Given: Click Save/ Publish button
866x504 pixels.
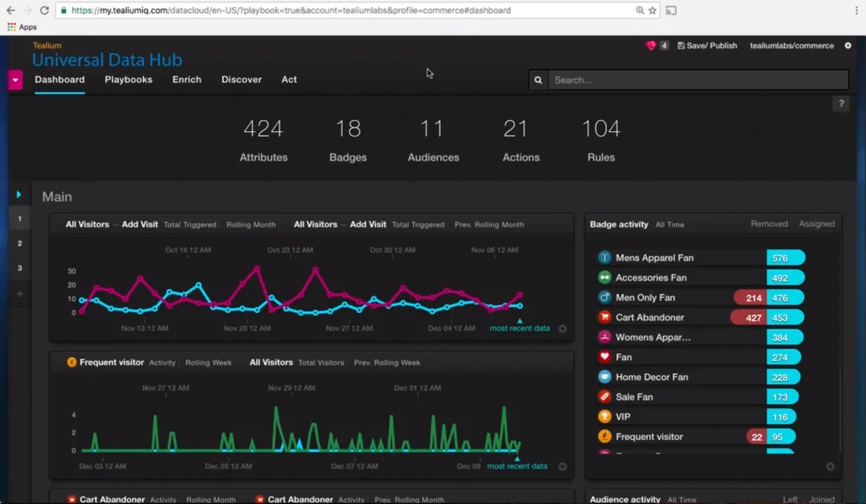Looking at the screenshot, I should (x=707, y=45).
